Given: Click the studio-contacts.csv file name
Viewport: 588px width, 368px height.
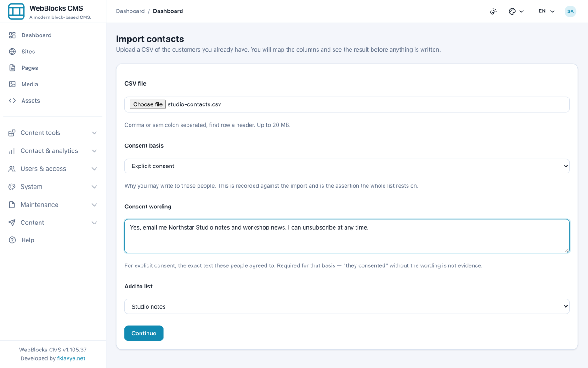Looking at the screenshot, I should [x=194, y=104].
